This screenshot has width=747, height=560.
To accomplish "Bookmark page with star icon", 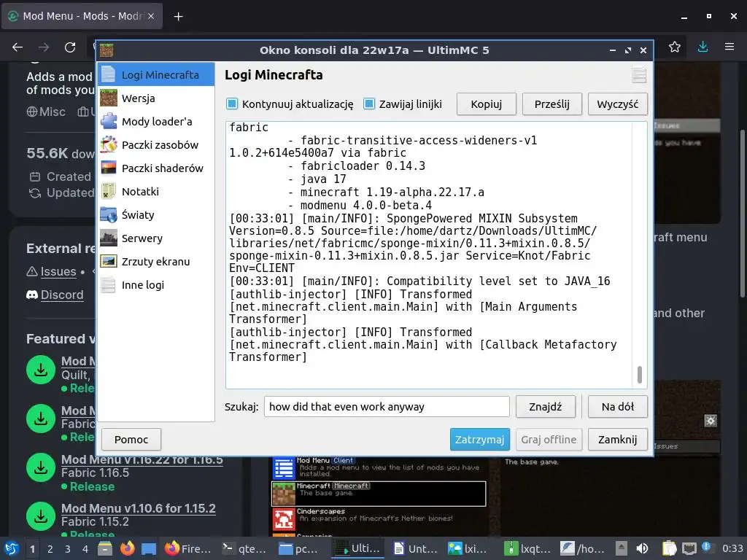I will pos(675,47).
